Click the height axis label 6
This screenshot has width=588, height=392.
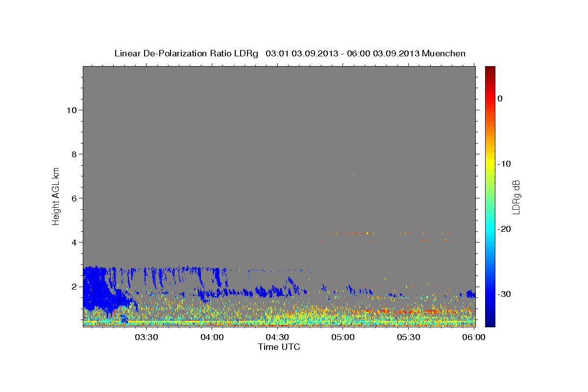point(74,198)
